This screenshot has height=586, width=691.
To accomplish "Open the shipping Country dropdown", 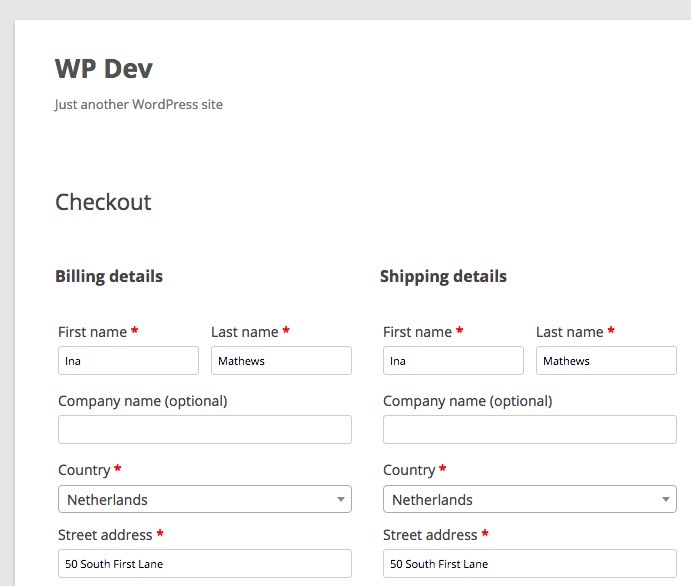I will [530, 499].
